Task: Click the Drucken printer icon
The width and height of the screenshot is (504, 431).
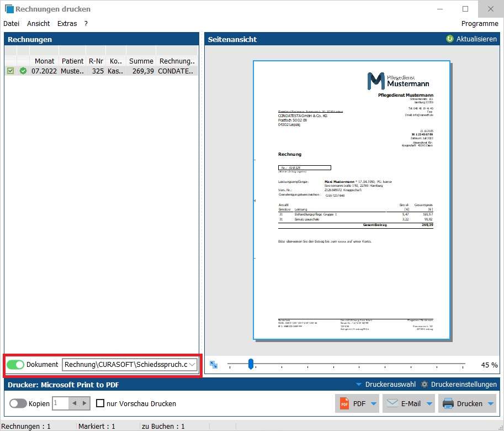Action: click(x=448, y=403)
